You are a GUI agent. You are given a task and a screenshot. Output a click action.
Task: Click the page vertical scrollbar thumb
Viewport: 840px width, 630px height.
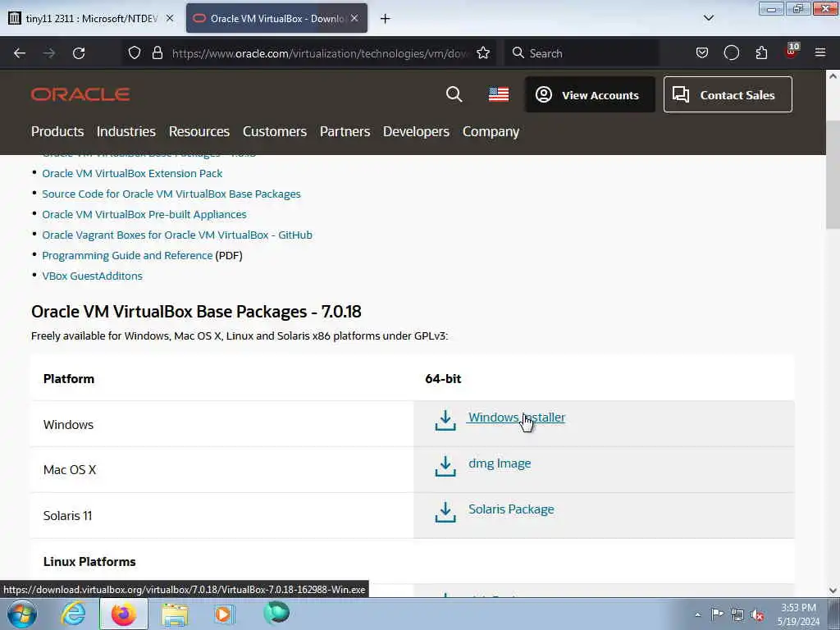833,174
